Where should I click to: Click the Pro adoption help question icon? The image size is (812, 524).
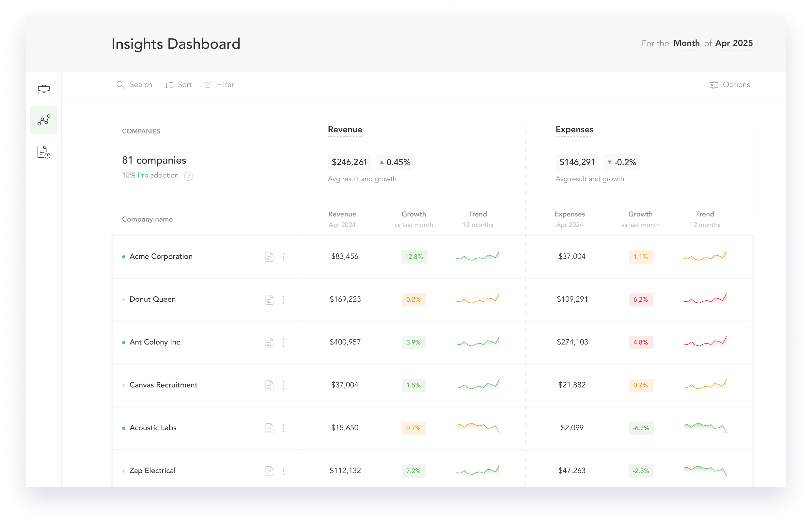pyautogui.click(x=188, y=176)
